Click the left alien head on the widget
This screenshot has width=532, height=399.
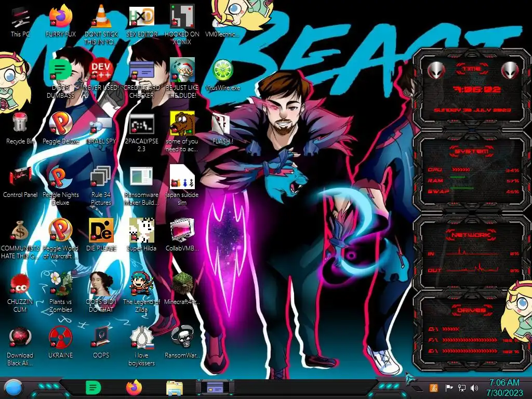point(436,71)
